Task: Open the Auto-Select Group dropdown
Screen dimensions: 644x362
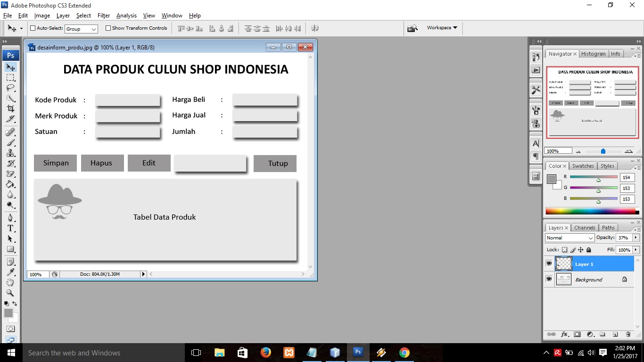Action: tap(81, 28)
